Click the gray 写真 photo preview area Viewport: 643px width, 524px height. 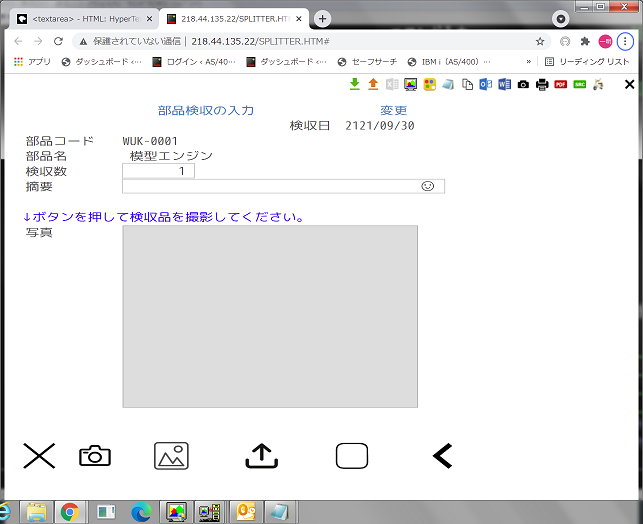coord(270,316)
